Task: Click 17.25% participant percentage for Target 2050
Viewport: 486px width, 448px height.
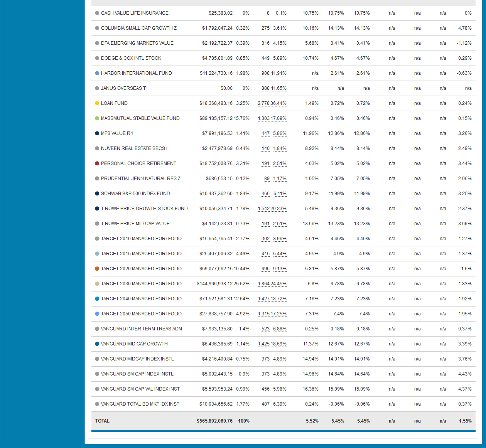Action: (278, 314)
